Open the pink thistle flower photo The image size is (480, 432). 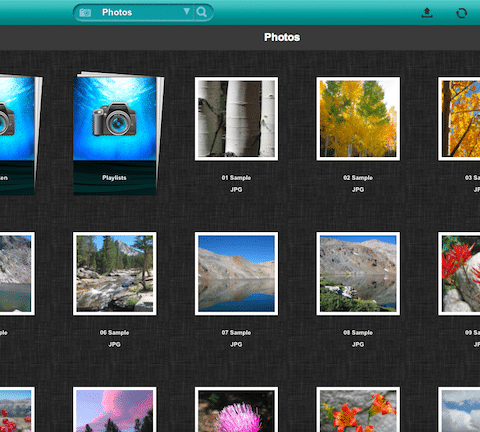(x=236, y=409)
